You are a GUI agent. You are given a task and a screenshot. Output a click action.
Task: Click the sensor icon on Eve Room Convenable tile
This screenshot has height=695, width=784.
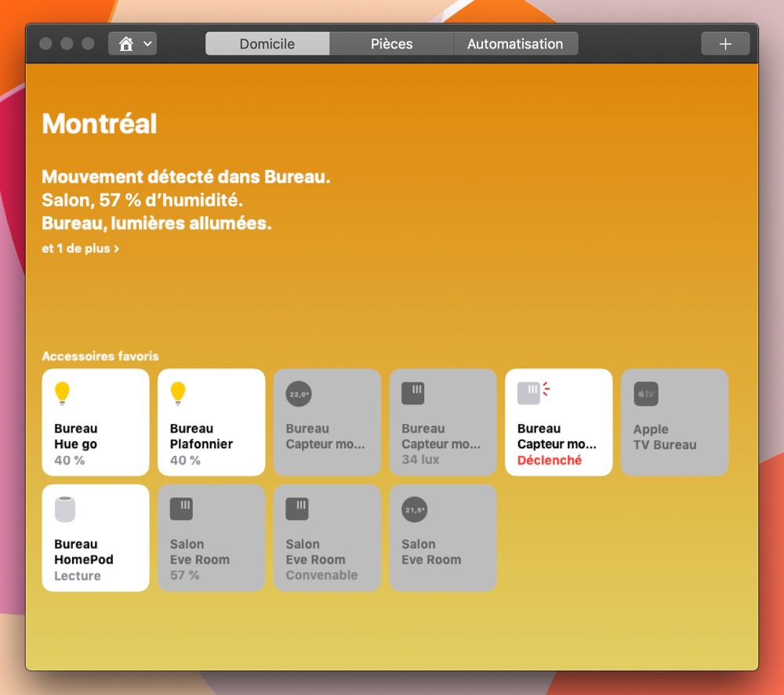coord(297,509)
